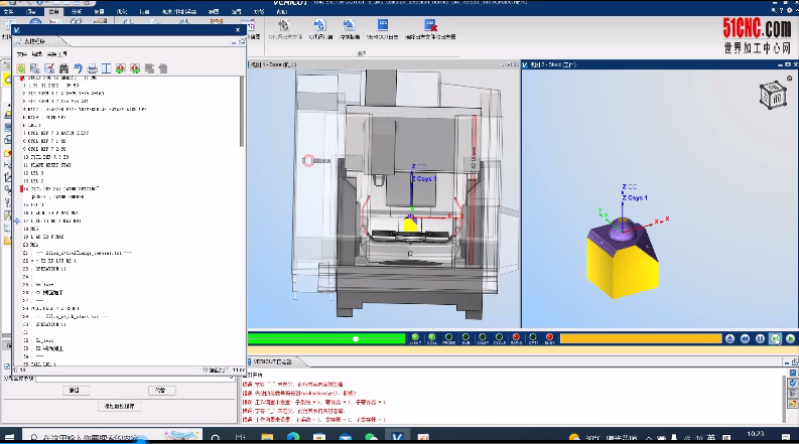Click the green check icon in editor toolbar
Screen dimensions: 799x444
[21, 68]
